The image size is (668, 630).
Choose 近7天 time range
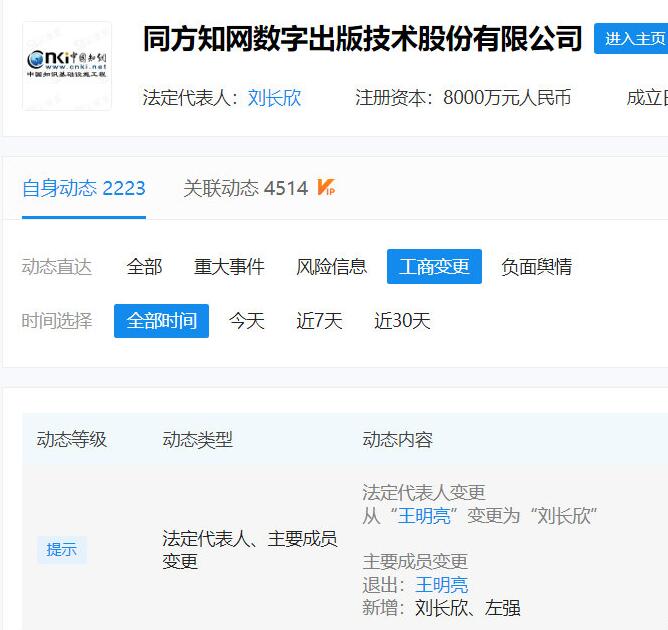319,321
